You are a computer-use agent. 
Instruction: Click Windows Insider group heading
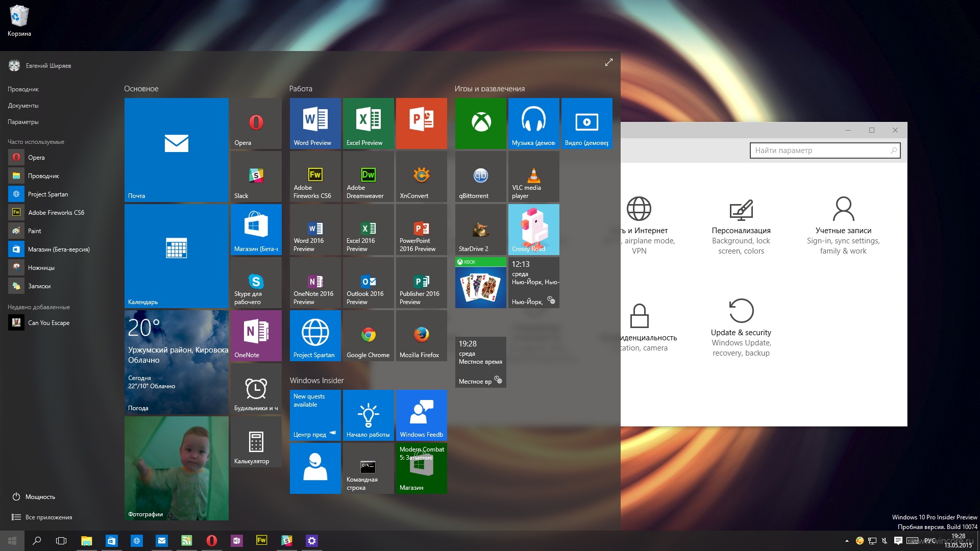[317, 381]
